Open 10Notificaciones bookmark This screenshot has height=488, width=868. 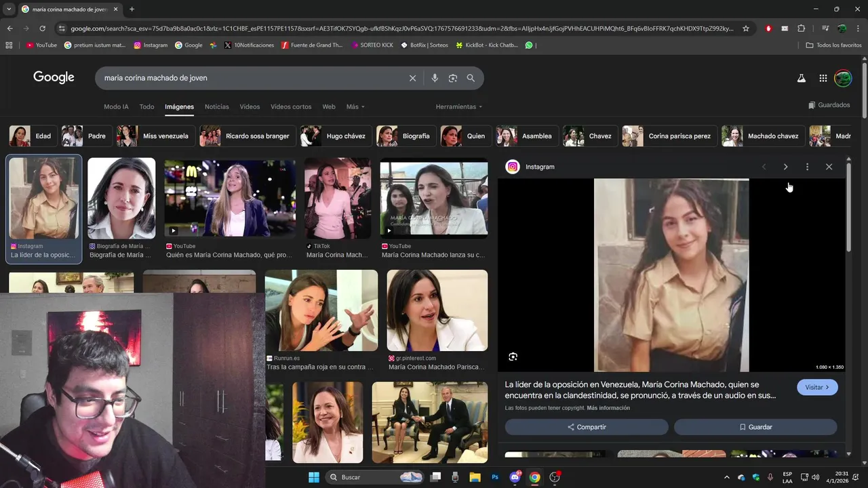(x=249, y=45)
